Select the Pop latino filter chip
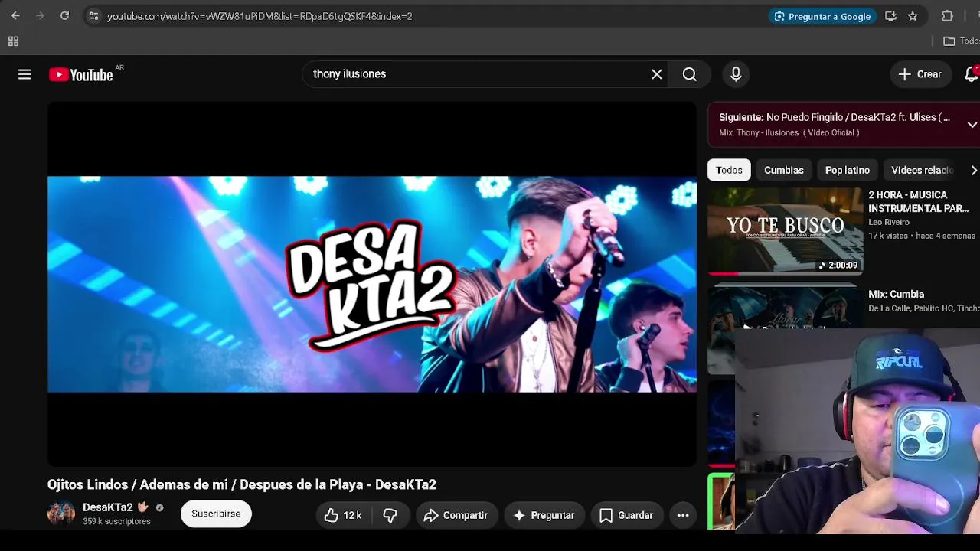This screenshot has height=551, width=980. [848, 170]
